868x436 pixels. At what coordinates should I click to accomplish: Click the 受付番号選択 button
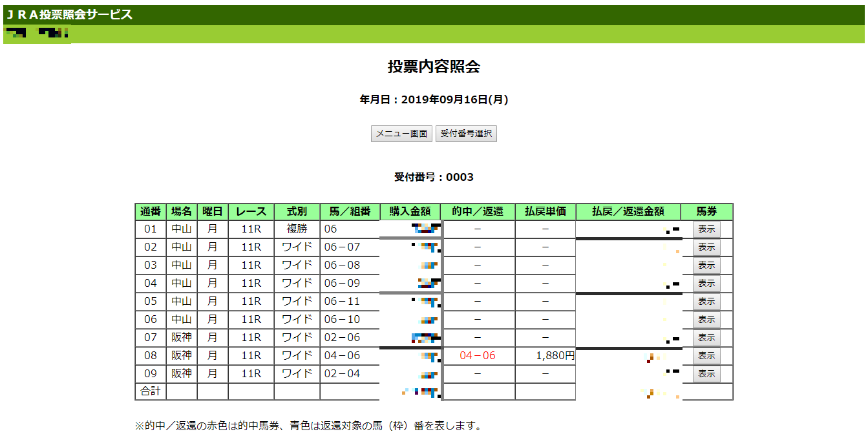pyautogui.click(x=466, y=134)
